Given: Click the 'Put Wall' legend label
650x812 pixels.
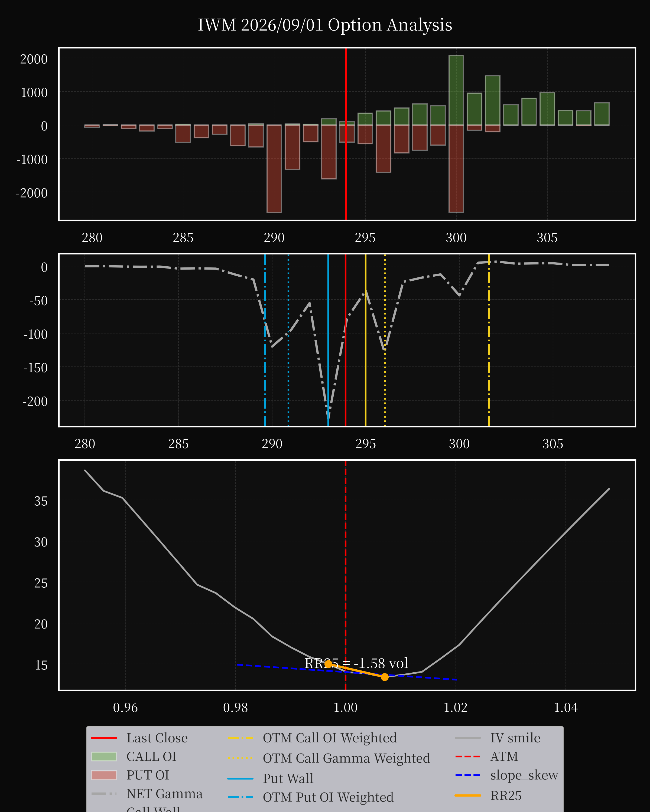Looking at the screenshot, I should [x=288, y=778].
